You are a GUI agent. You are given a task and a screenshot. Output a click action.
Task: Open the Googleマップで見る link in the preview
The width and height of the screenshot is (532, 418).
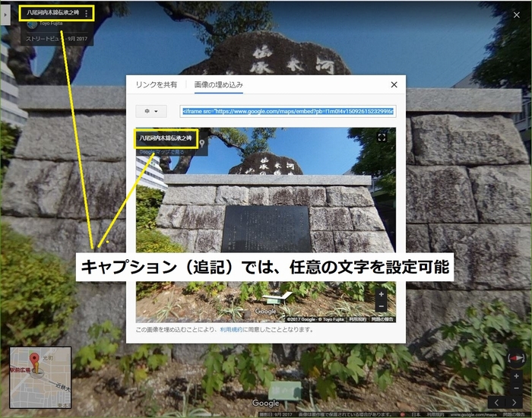[161, 152]
